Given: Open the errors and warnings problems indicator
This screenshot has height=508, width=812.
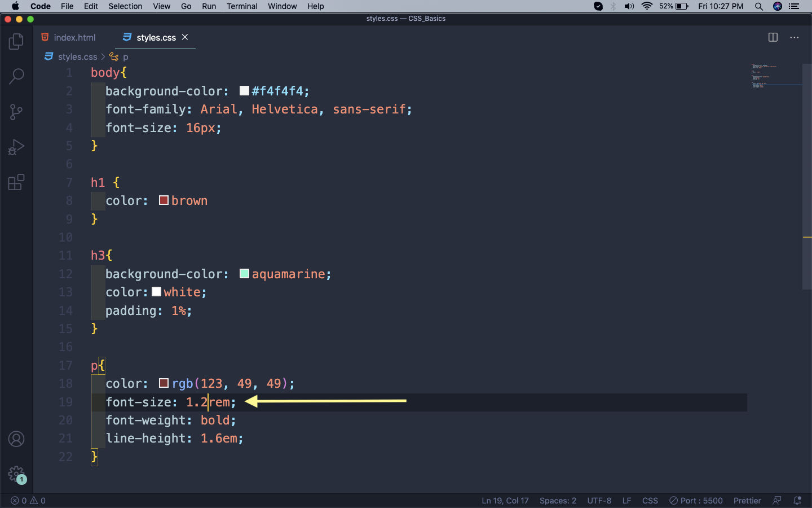Looking at the screenshot, I should [28, 501].
